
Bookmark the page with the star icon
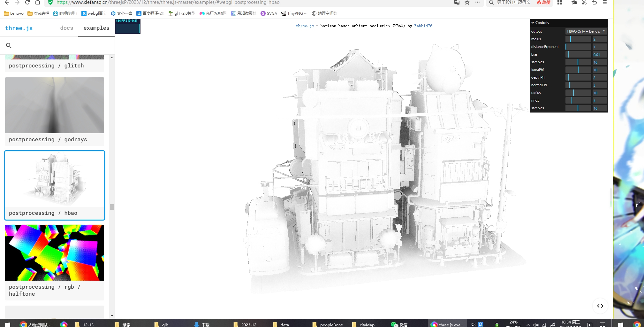point(467,3)
